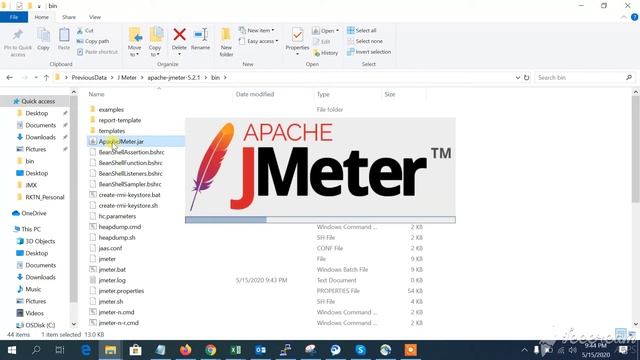Viewport: 640px width, 360px height.
Task: Open Explorer Help question mark icon
Action: (634, 17)
